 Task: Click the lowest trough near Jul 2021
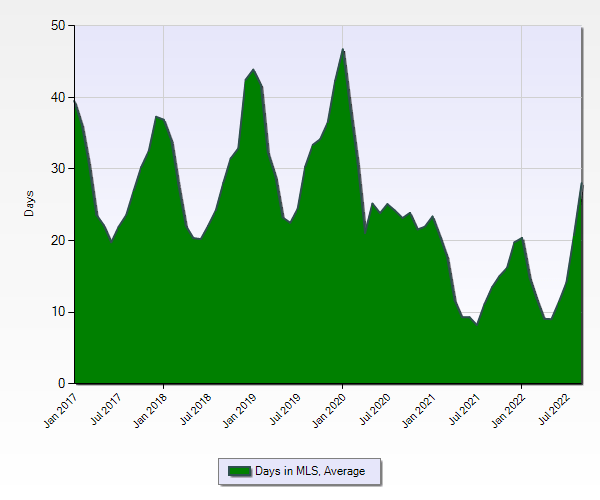[477, 323]
